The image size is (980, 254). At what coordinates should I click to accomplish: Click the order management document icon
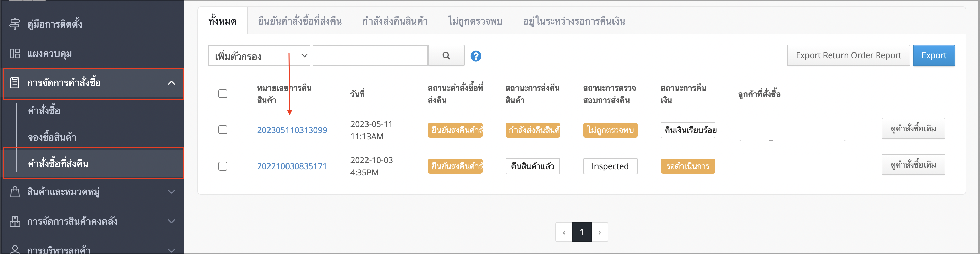click(x=14, y=83)
